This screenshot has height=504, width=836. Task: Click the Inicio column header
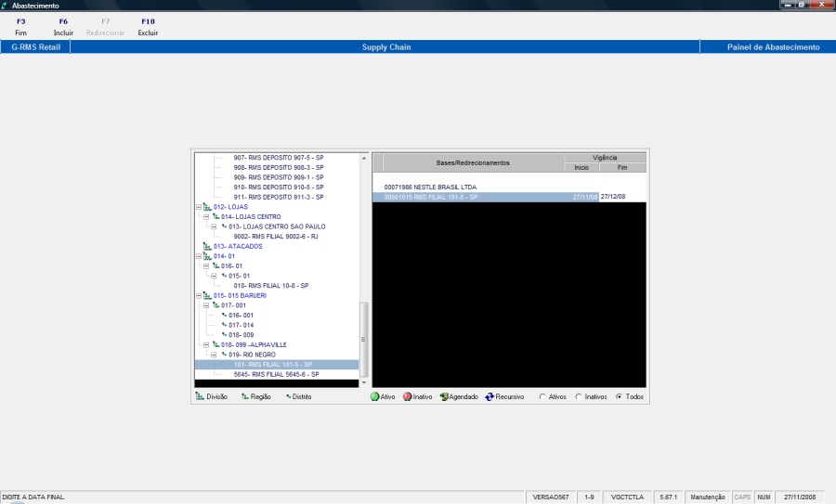[x=581, y=167]
